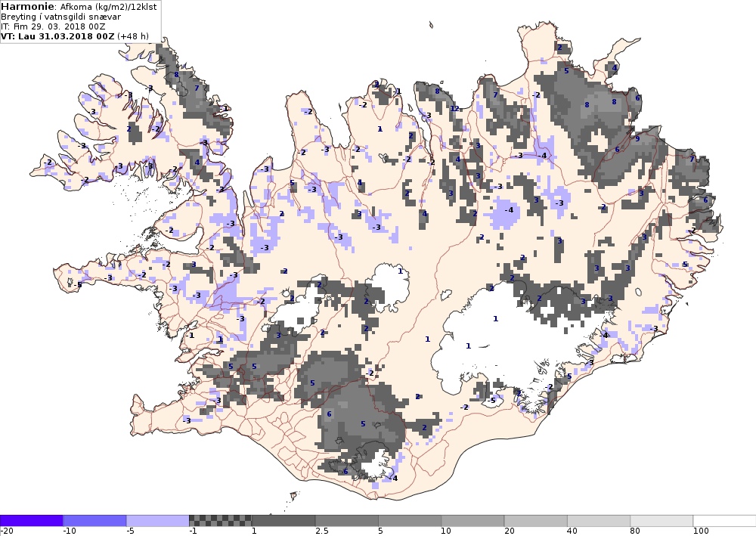This screenshot has width=756, height=536.
Task: Click the '100' legend scale label
Action: point(701,531)
